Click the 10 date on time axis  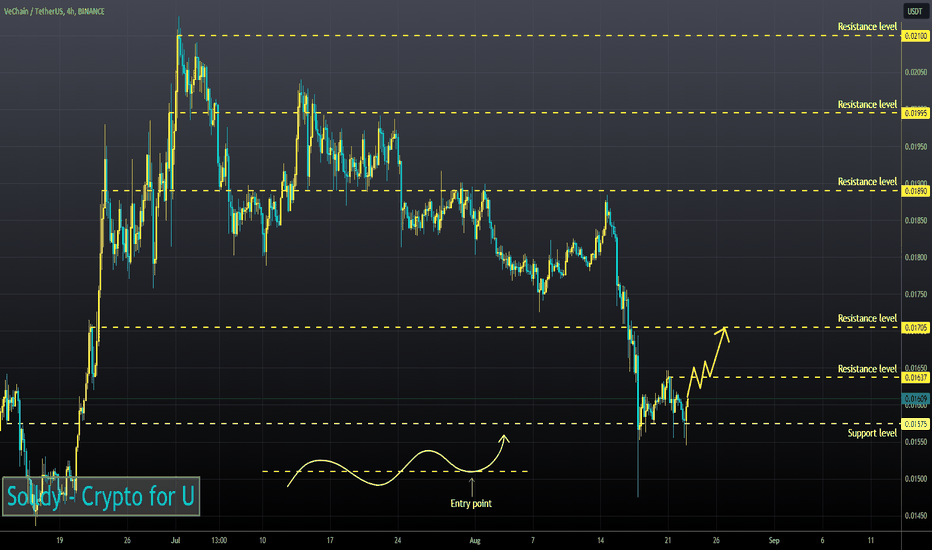262,540
